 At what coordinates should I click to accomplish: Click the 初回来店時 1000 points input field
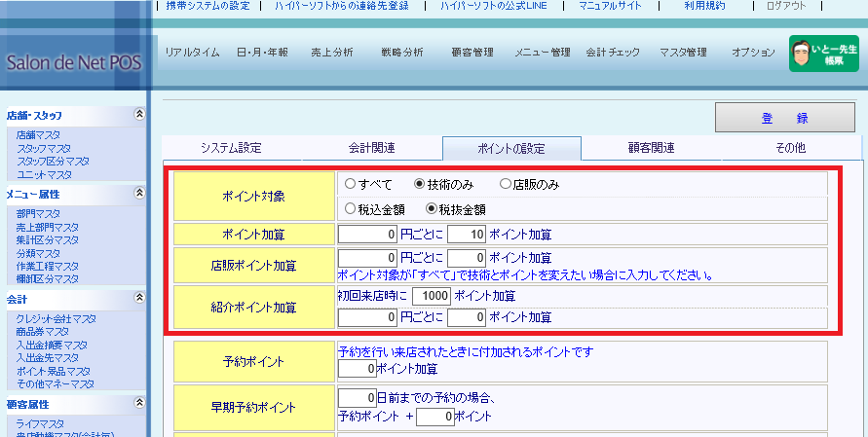pyautogui.click(x=430, y=296)
